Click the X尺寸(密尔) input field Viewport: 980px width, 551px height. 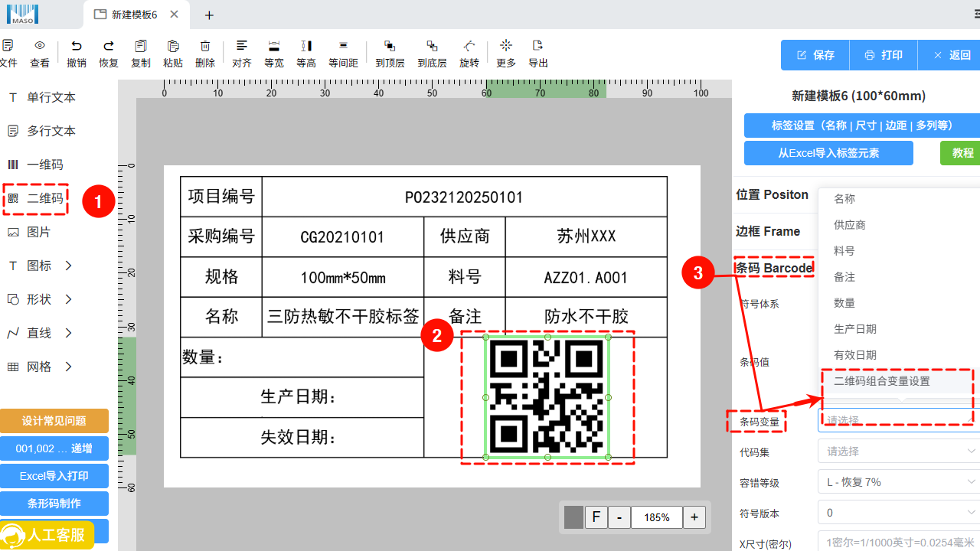[899, 543]
